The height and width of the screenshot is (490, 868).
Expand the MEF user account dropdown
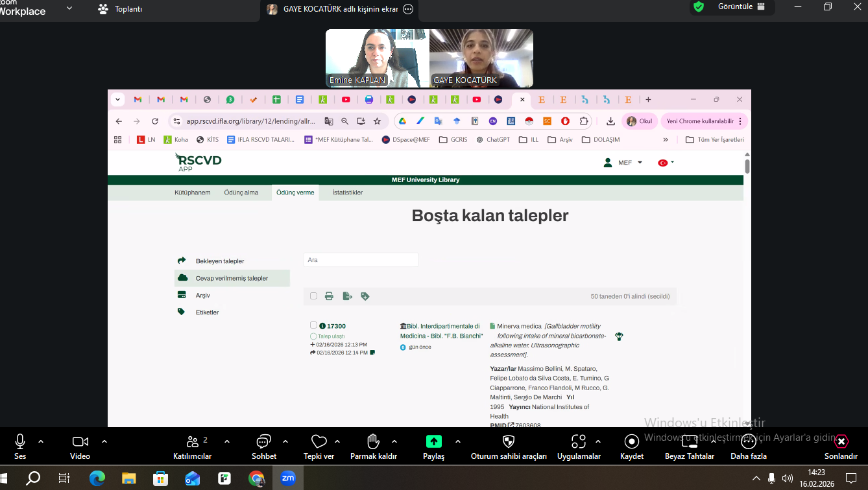click(624, 163)
